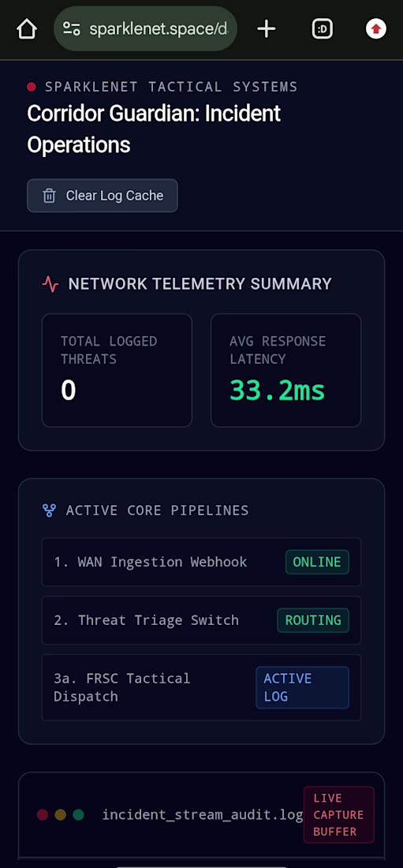Open site settings icon in address bar

72,28
